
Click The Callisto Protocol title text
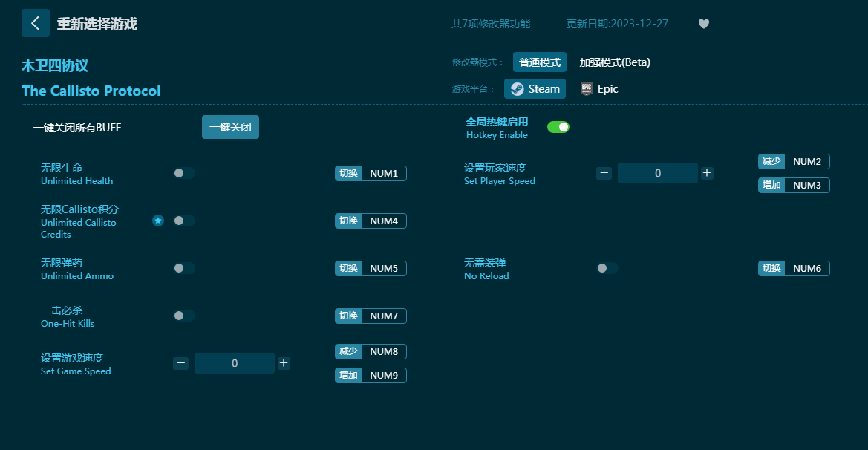pos(91,91)
